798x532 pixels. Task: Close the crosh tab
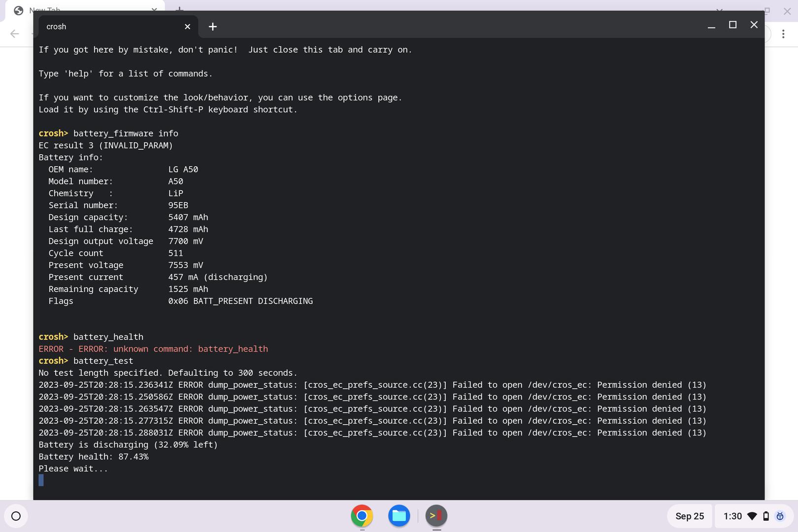pyautogui.click(x=187, y=27)
